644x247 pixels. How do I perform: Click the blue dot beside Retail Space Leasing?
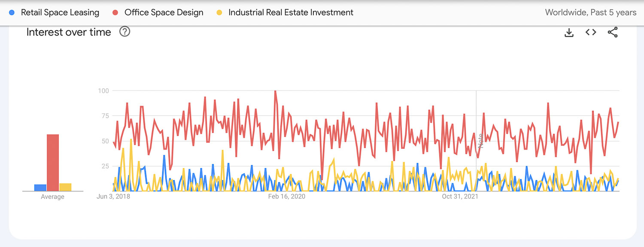[12, 12]
